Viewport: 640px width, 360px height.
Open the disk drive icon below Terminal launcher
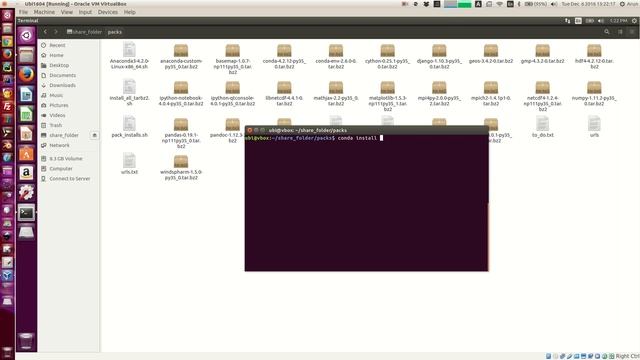pos(27,232)
